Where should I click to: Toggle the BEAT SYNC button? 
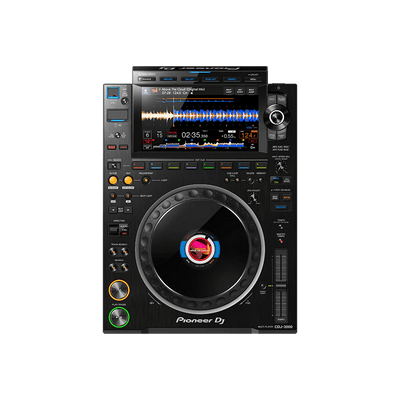click(275, 197)
